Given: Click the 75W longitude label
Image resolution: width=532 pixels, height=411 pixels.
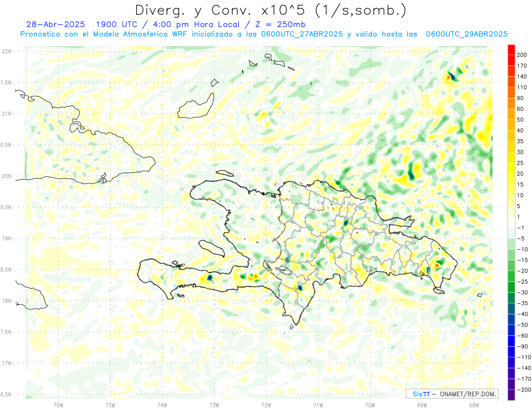Looking at the screenshot, I should [x=110, y=405].
